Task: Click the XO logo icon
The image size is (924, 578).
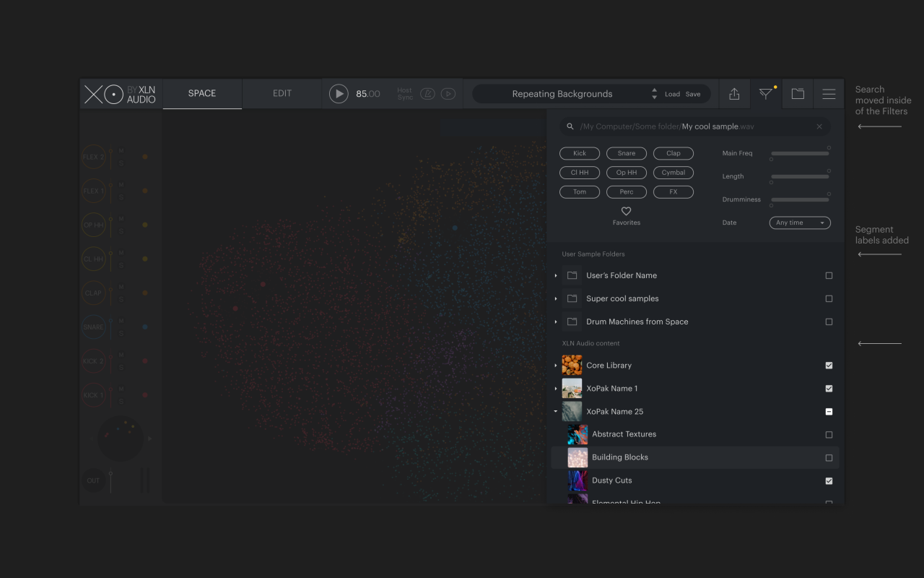Action: 103,94
